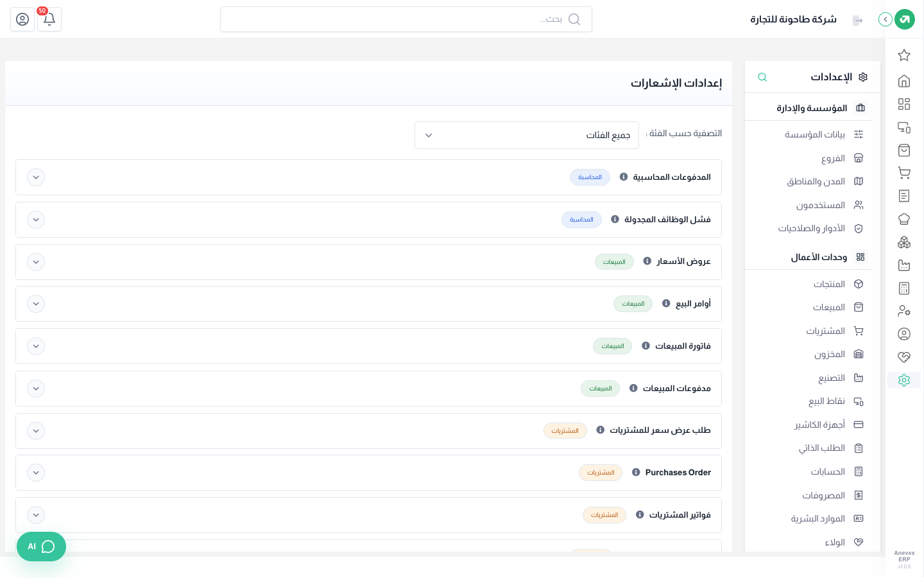Open the user profile icon
The width and height of the screenshot is (924, 578).
(22, 19)
